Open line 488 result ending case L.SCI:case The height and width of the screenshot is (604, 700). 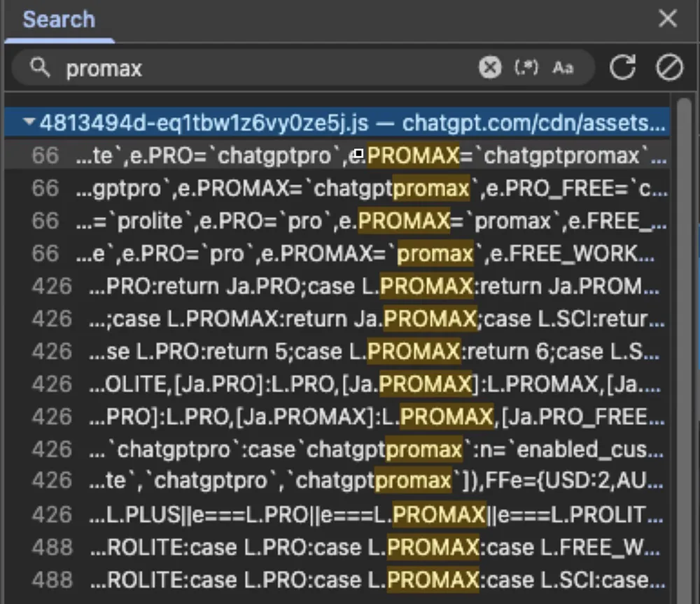[337, 580]
